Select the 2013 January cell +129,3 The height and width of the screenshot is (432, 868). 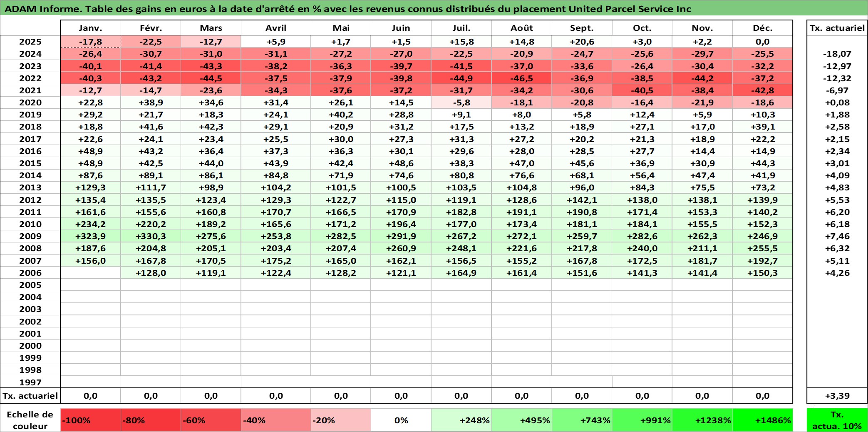(x=91, y=187)
